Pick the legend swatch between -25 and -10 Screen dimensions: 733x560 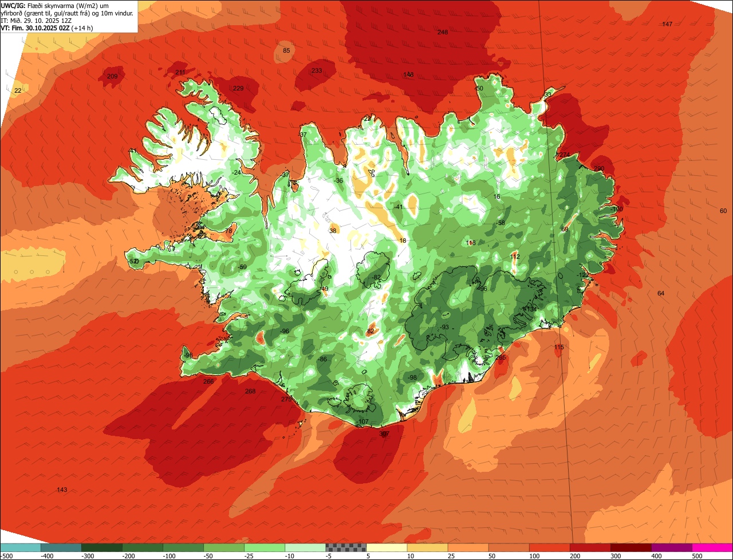point(265,547)
